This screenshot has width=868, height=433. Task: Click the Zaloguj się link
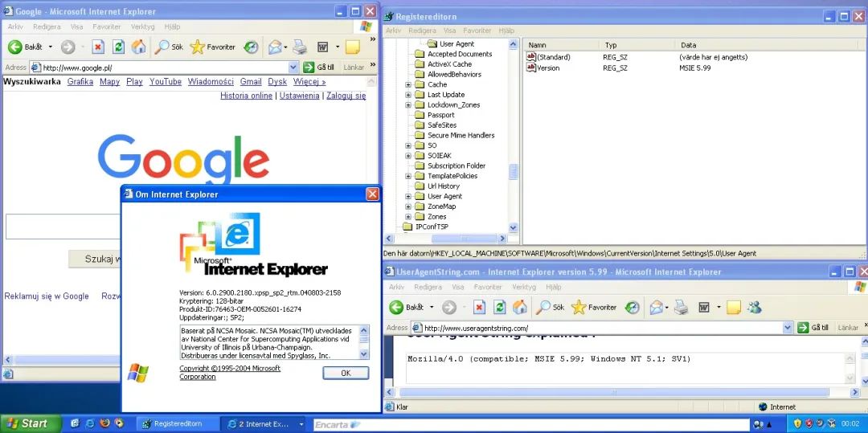346,96
